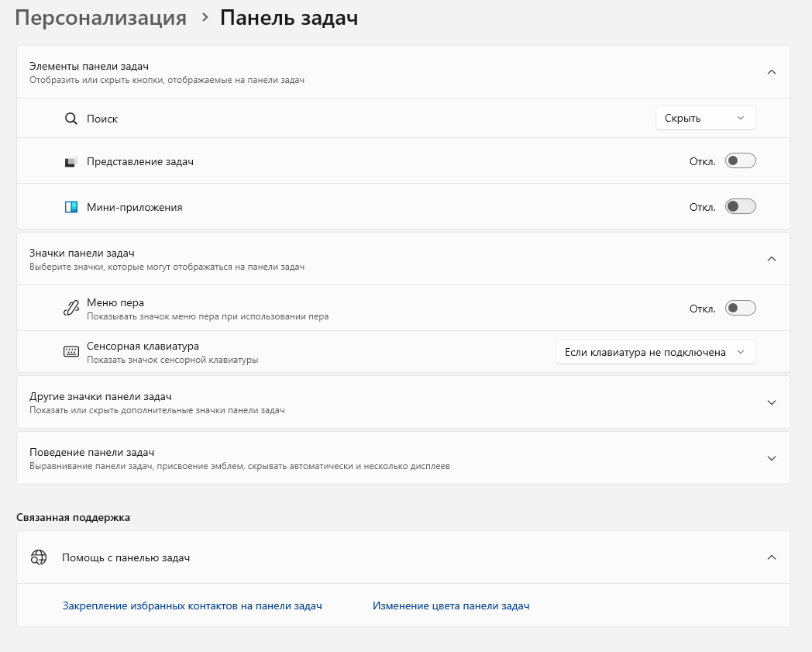The height and width of the screenshot is (652, 812).
Task: Toggle the Мини-приложения switch
Action: pos(740,206)
